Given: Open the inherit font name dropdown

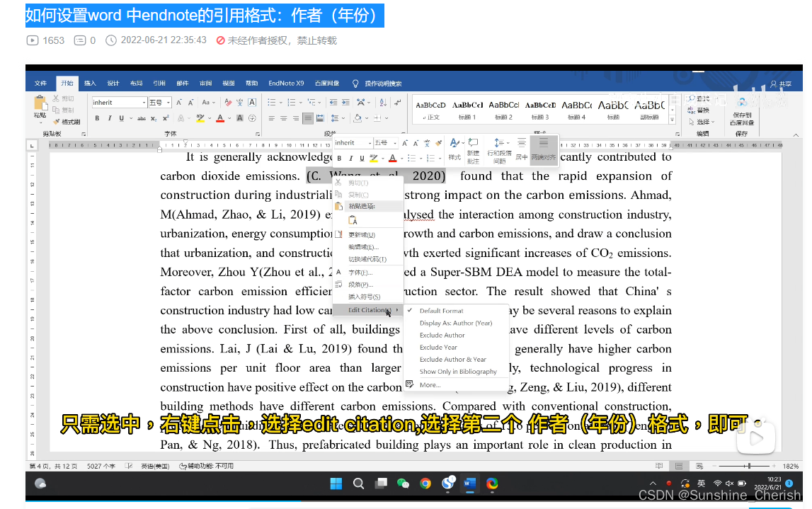Looking at the screenshot, I should point(143,102).
